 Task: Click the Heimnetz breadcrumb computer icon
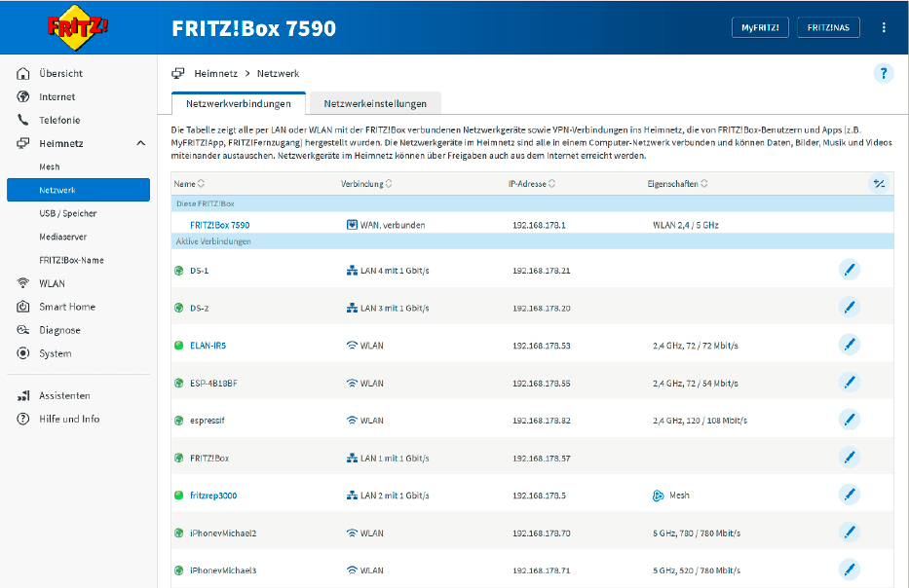coord(178,73)
